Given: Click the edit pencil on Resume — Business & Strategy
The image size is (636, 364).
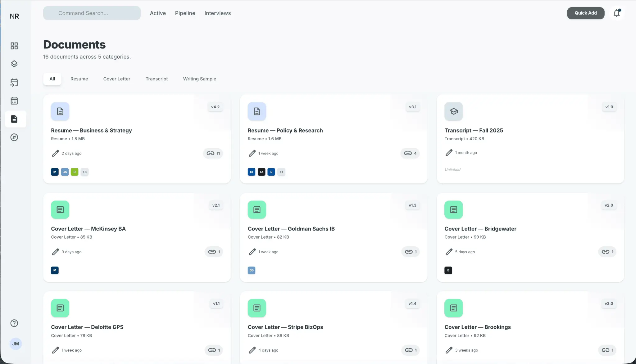Looking at the screenshot, I should click(x=55, y=153).
